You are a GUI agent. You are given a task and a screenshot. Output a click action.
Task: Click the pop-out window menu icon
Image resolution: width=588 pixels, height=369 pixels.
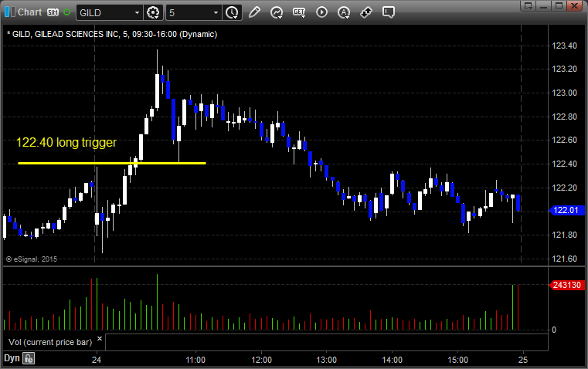[528, 5]
